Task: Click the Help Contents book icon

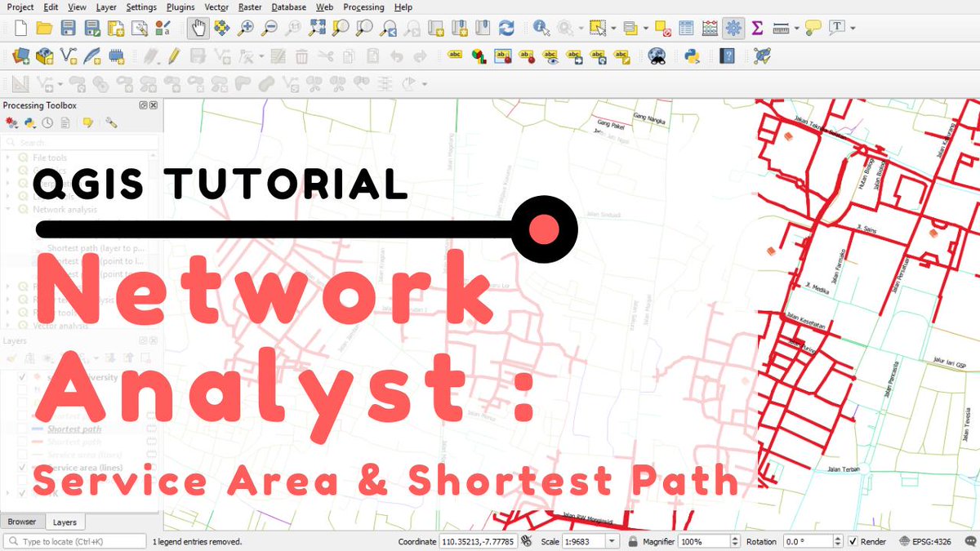Action: pyautogui.click(x=727, y=56)
